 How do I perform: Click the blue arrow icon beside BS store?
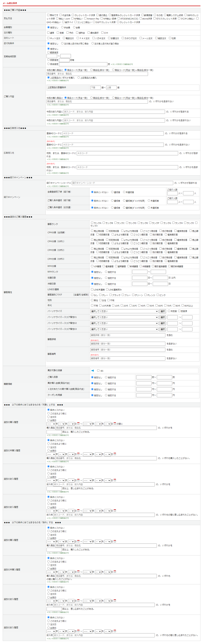93,370
